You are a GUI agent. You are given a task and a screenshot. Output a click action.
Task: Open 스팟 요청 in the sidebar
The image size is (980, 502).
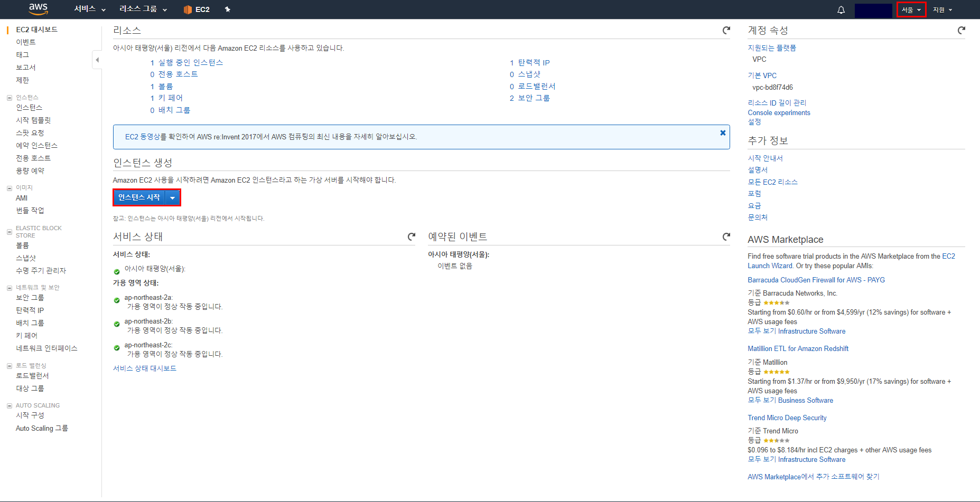click(30, 133)
